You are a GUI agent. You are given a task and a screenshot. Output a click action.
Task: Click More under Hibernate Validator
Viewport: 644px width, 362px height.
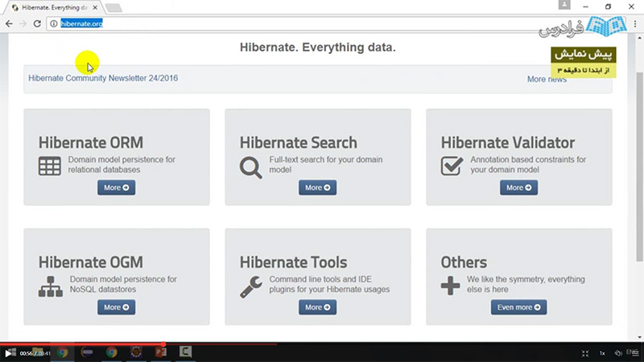pos(518,187)
